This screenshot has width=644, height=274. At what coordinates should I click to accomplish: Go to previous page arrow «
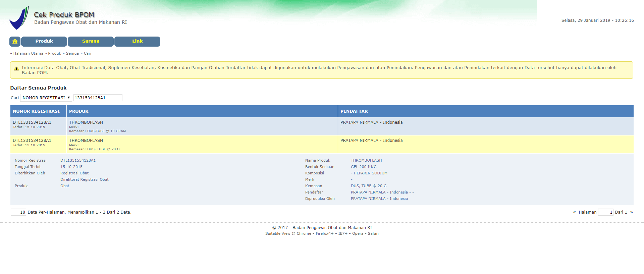click(574, 212)
